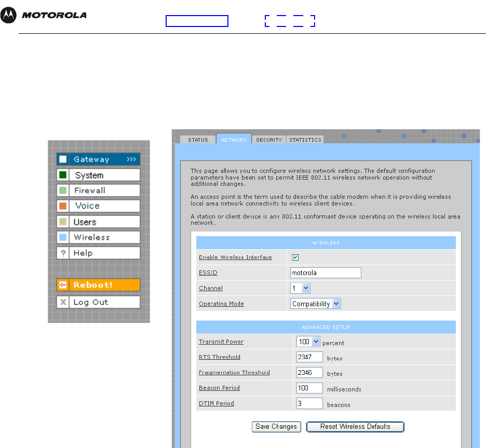Switch to the NETWORK tab
The image size is (501, 448).
(x=234, y=139)
